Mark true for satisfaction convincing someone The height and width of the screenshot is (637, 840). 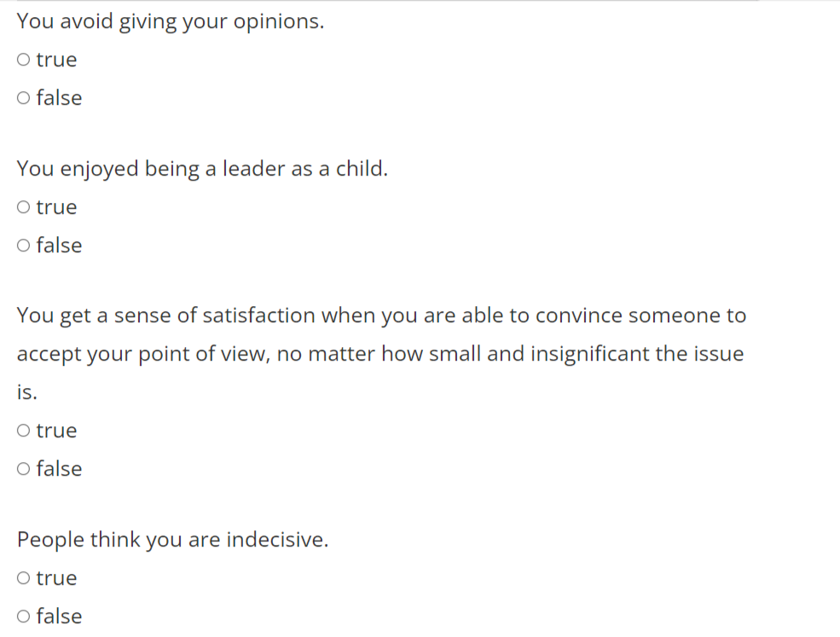point(23,430)
